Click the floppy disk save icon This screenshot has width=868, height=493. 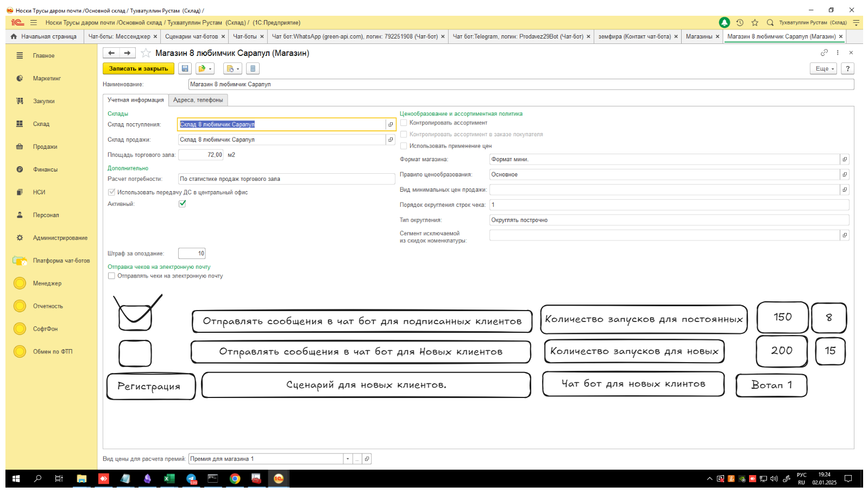(x=185, y=68)
